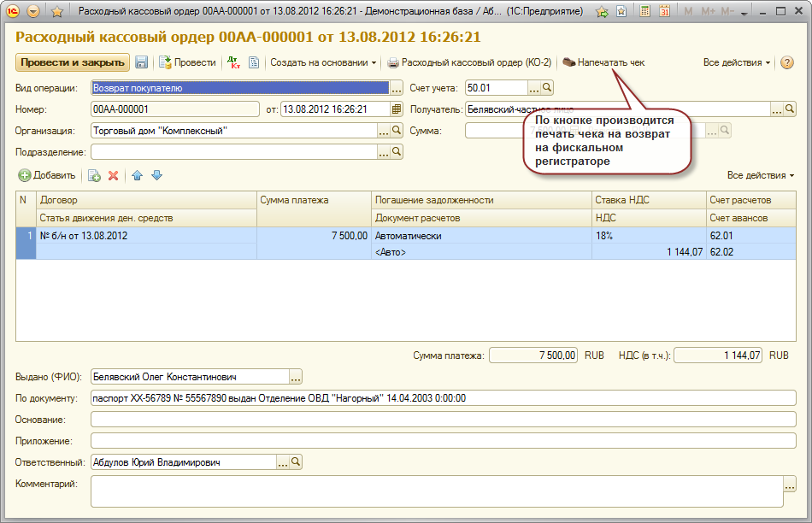Open help with the question mark icon
The image size is (812, 523).
point(786,62)
